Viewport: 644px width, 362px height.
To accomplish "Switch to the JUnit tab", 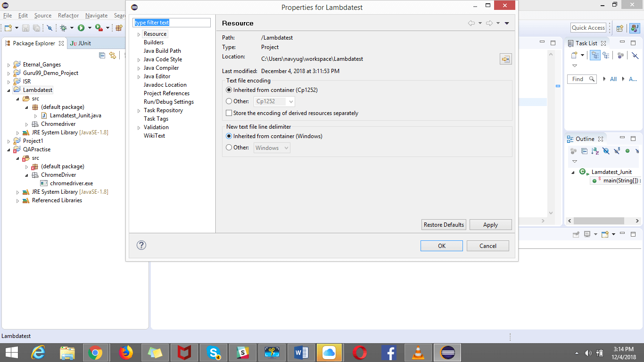I will 81,43.
